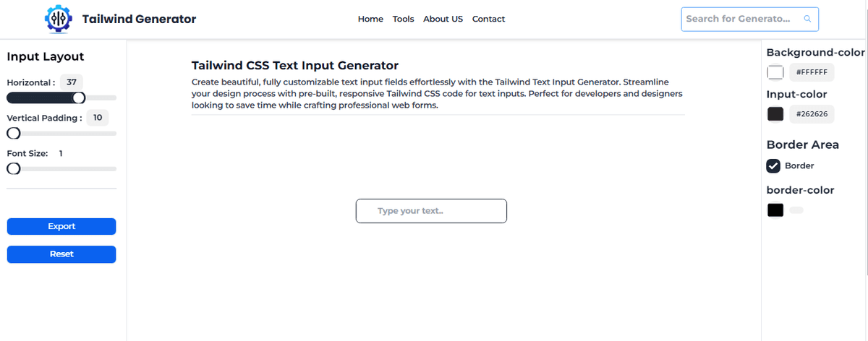Toggle the Border checkbox
Image resolution: width=868 pixels, height=341 pixels.
(x=773, y=166)
